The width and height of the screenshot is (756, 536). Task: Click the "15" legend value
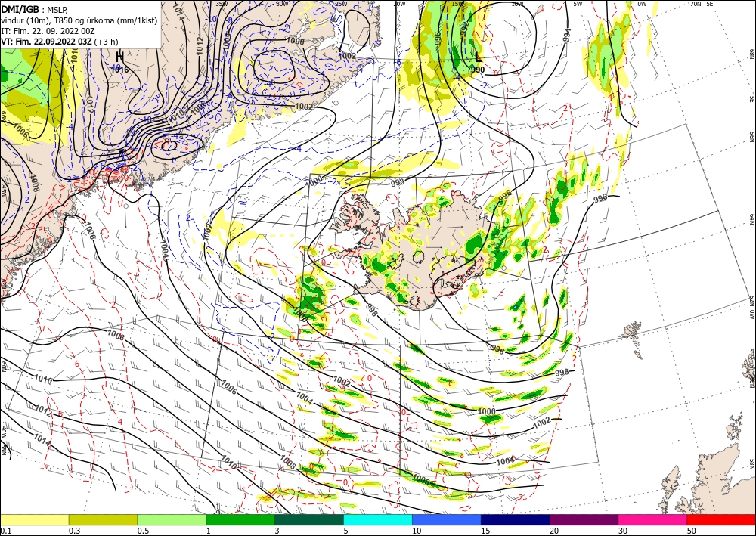485,531
